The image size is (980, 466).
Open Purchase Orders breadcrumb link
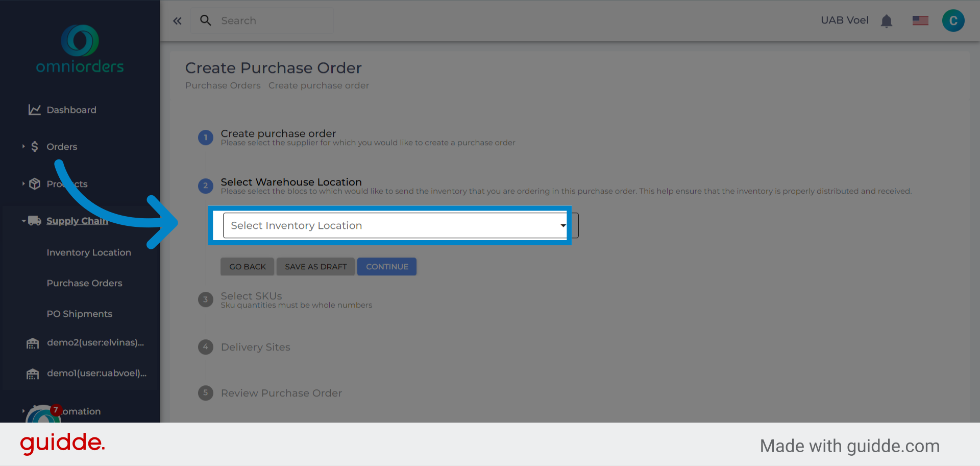click(223, 85)
